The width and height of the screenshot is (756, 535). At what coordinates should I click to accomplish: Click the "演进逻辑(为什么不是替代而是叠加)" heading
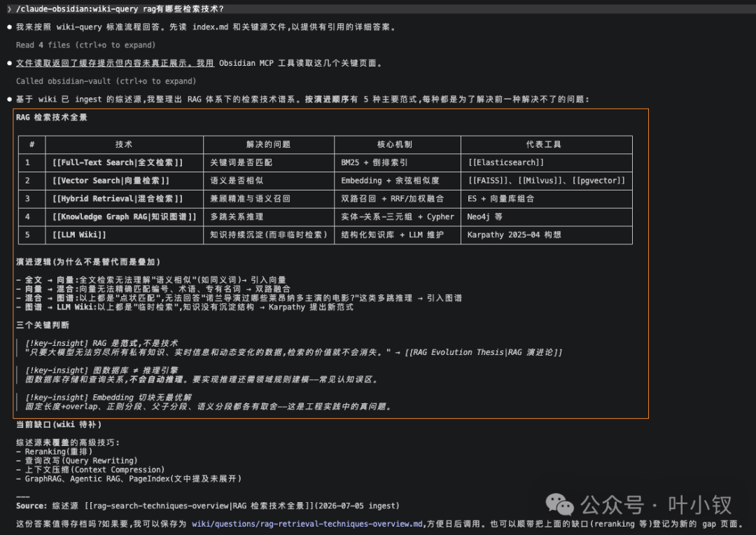pyautogui.click(x=87, y=262)
